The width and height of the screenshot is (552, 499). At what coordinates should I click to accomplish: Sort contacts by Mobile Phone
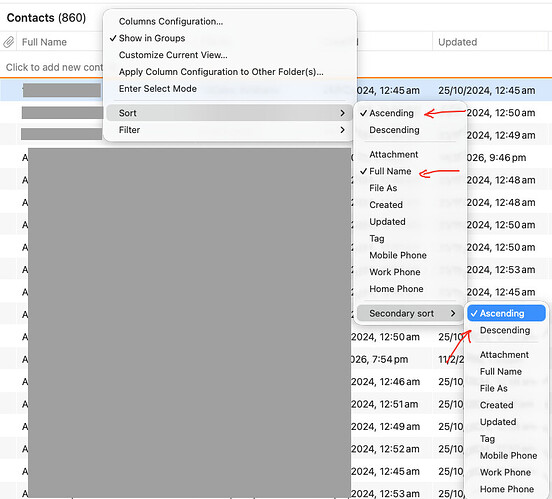pos(398,255)
